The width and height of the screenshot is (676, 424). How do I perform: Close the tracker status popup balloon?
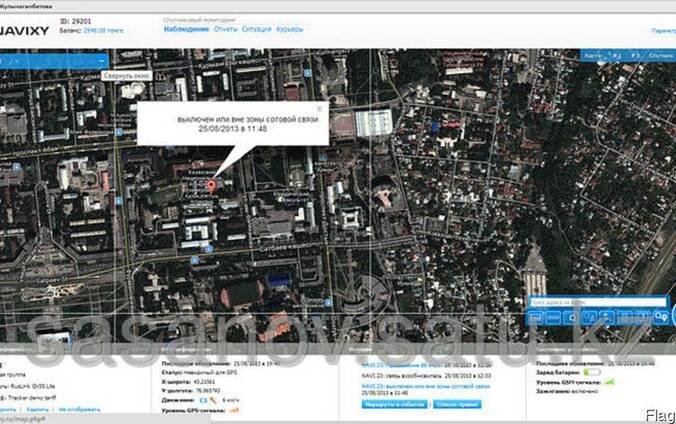(x=319, y=108)
